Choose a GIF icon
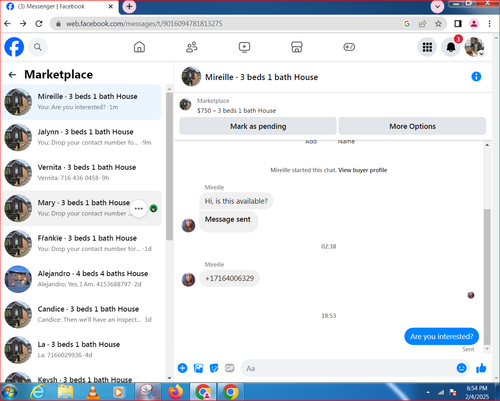This screenshot has height=401, width=500. click(230, 368)
